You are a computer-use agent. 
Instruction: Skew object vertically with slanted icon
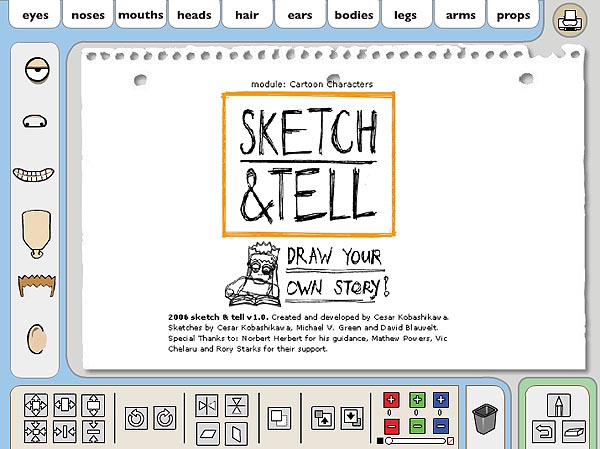tap(236, 434)
